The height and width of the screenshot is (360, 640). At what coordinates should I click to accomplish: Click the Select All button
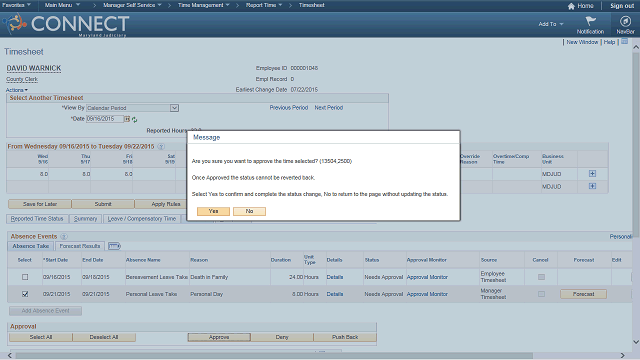[41, 337]
